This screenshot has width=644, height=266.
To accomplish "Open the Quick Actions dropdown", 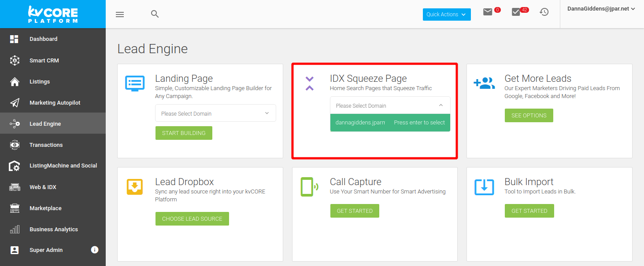I will (447, 15).
